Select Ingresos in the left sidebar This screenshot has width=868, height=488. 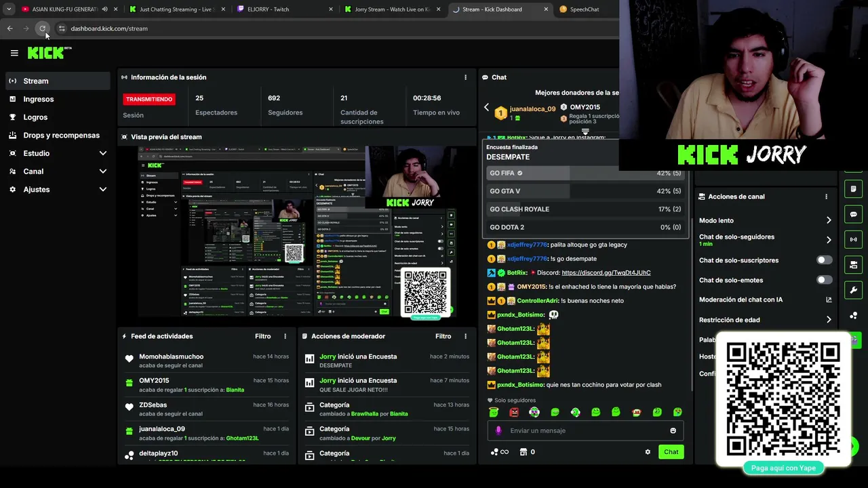[x=58, y=99]
